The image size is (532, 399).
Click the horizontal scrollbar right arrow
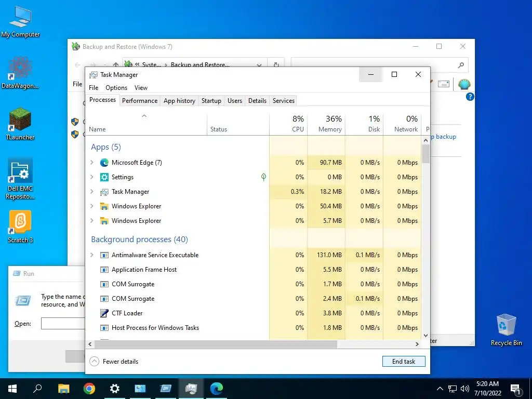pyautogui.click(x=417, y=344)
